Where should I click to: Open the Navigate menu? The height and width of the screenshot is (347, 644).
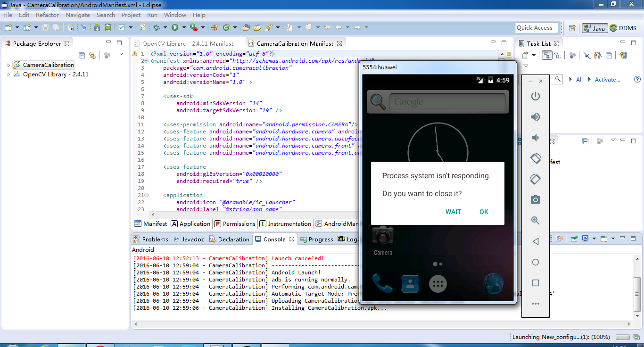[78, 15]
